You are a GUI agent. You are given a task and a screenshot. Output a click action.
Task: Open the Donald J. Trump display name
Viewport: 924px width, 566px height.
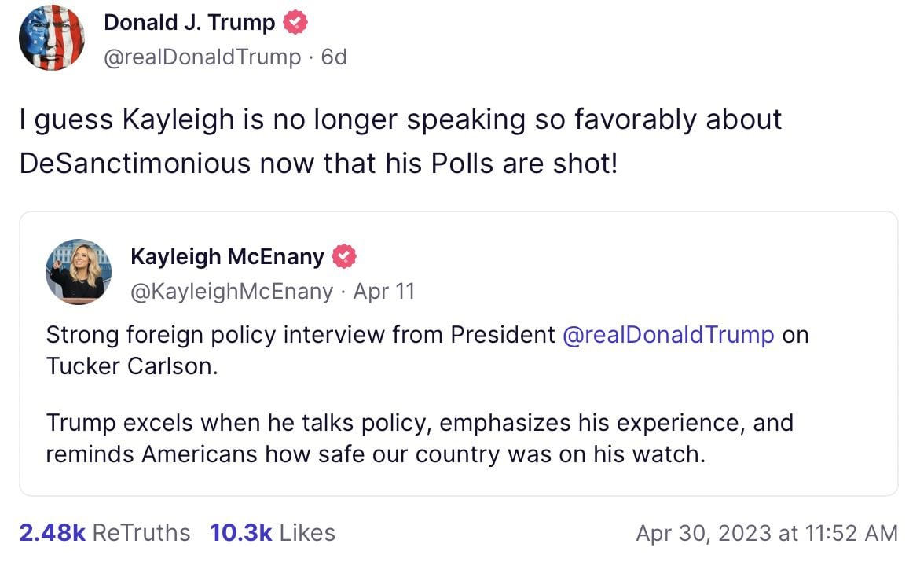189,23
